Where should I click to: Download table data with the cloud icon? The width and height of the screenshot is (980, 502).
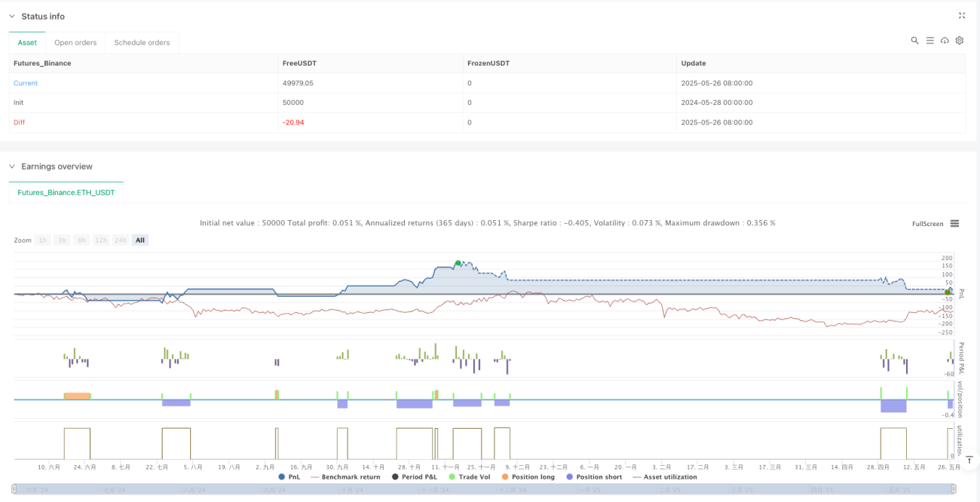(x=945, y=41)
